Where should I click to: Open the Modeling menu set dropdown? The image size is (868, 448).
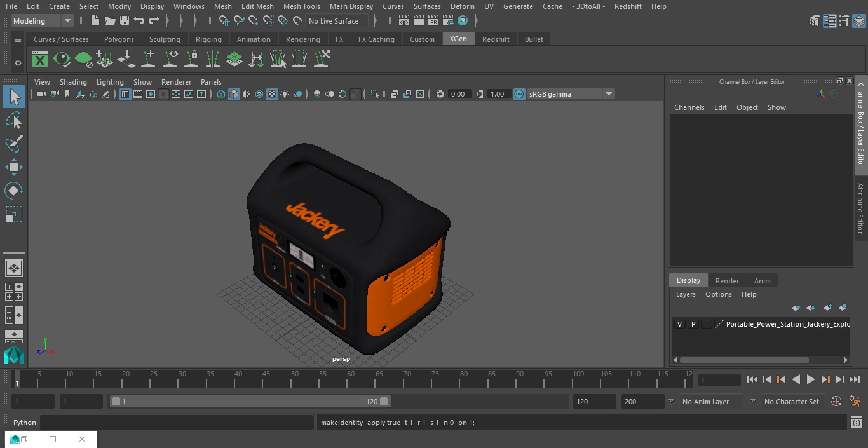(x=42, y=21)
